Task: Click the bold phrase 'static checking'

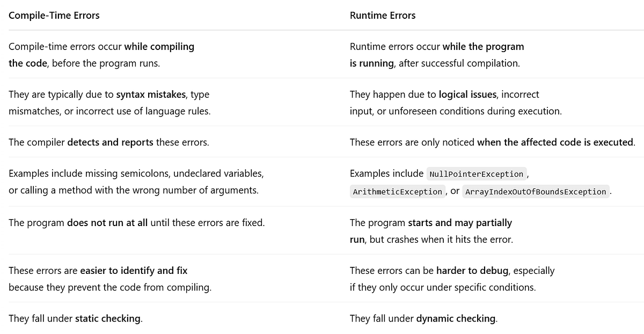Action: click(108, 318)
